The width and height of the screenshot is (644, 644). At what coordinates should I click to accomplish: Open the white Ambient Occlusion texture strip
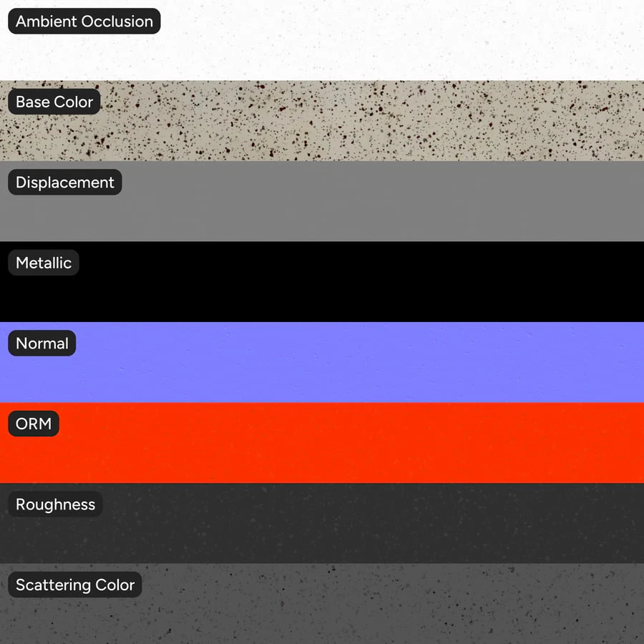click(322, 40)
